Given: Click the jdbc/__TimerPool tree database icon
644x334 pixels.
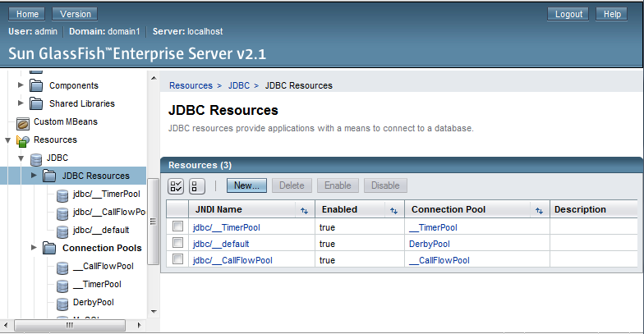Looking at the screenshot, I should tap(62, 195).
